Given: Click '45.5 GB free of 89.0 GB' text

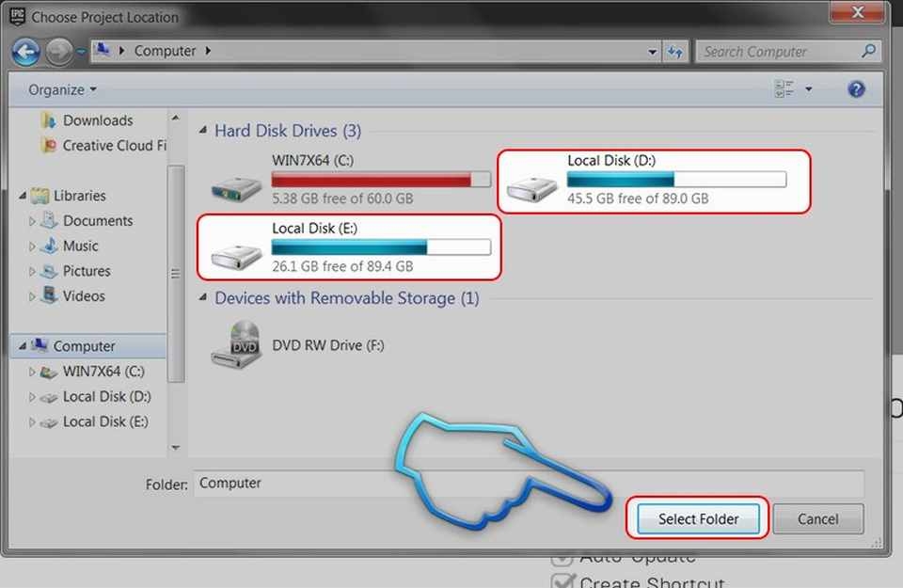Looking at the screenshot, I should click(638, 199).
